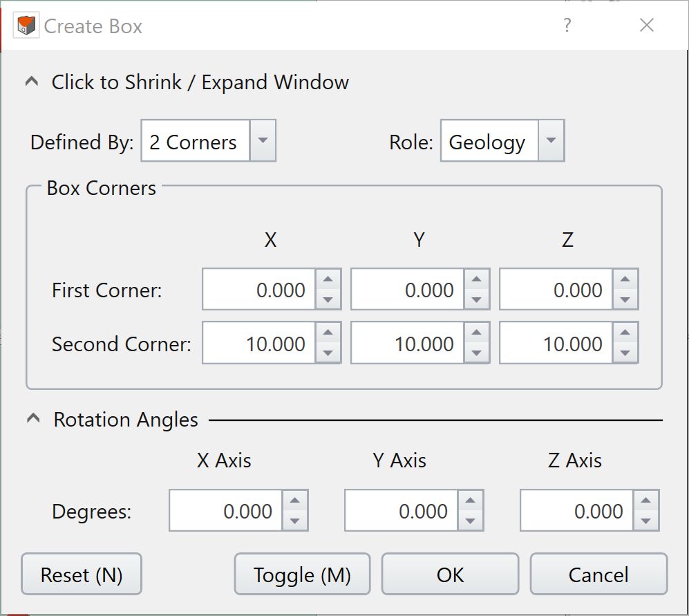Viewport: 689px width, 616px height.
Task: Increase X Axis degrees with up arrow
Action: [x=295, y=501]
